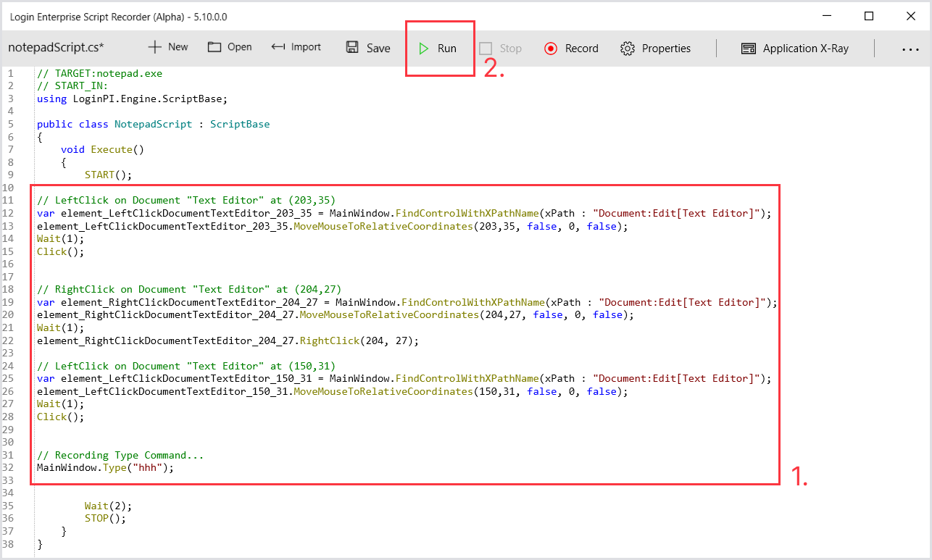Place cursor on the MainWindow.Type("hhh") line

pyautogui.click(x=106, y=468)
